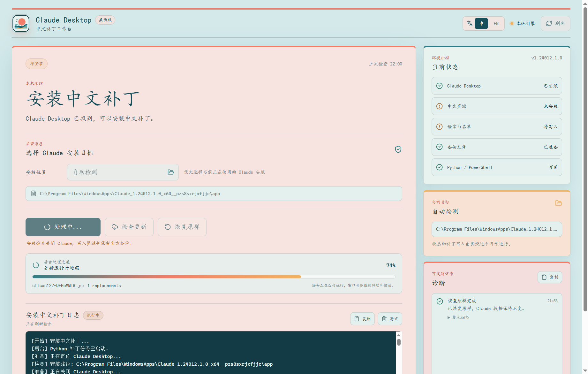
Task: Click 待写入 status for 语言白名单
Action: [x=551, y=127]
